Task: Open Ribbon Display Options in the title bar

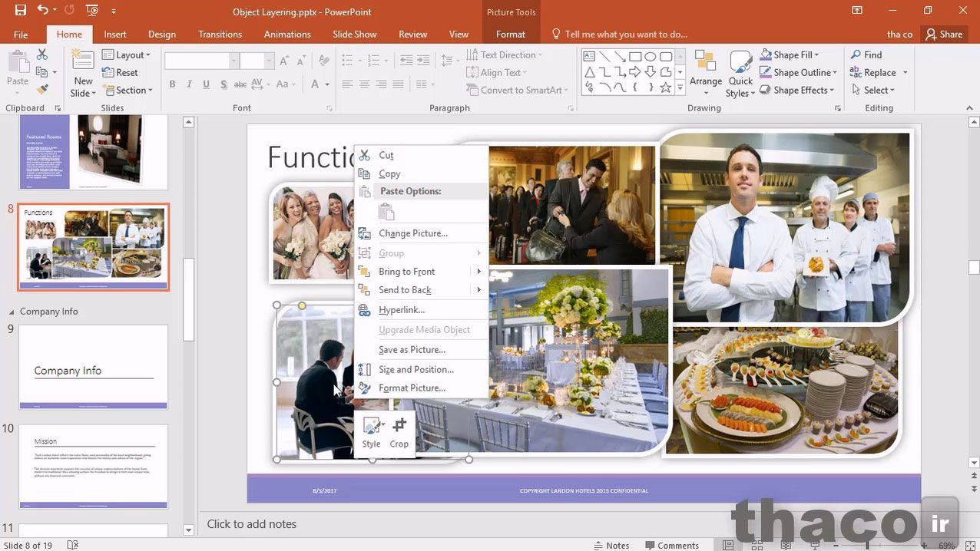Action: pyautogui.click(x=857, y=11)
